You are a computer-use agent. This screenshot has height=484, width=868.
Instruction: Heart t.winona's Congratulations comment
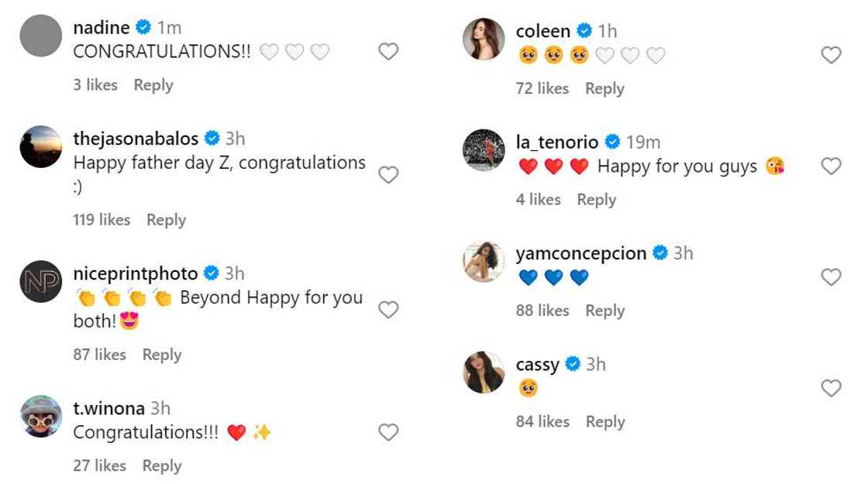click(x=388, y=432)
